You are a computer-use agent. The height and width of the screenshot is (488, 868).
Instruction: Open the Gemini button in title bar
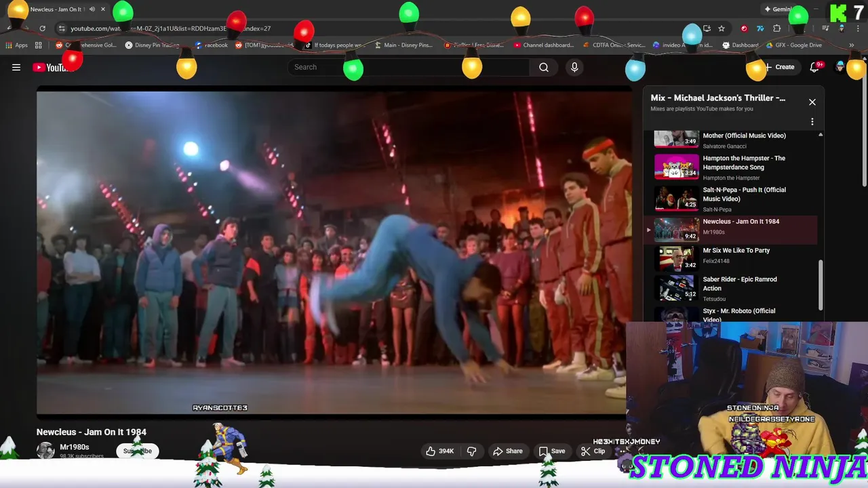tap(778, 9)
